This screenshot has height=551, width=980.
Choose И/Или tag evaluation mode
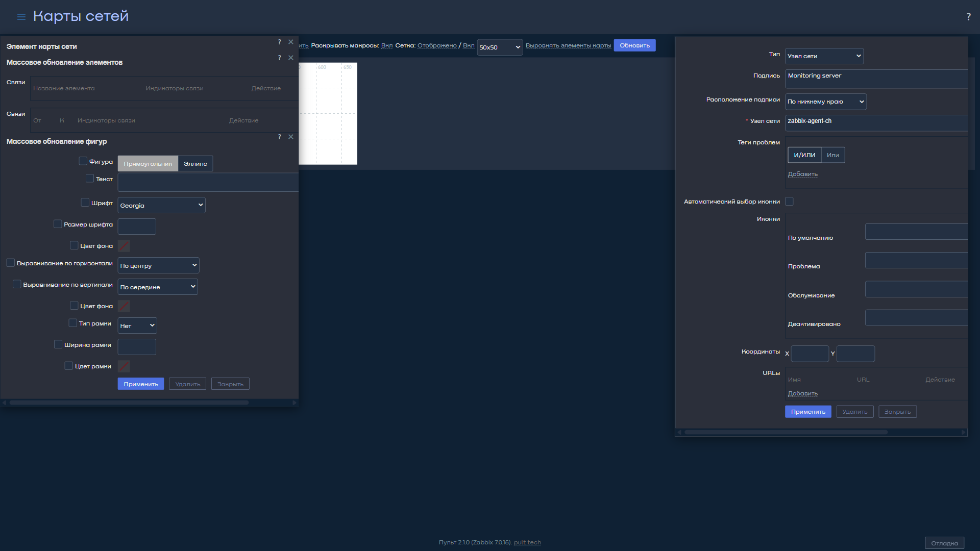click(x=804, y=155)
